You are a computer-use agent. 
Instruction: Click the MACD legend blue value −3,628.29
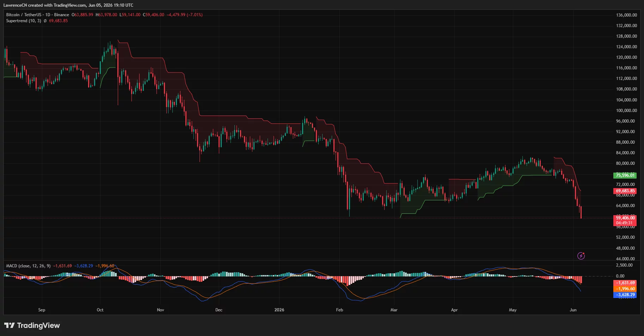[84, 266]
